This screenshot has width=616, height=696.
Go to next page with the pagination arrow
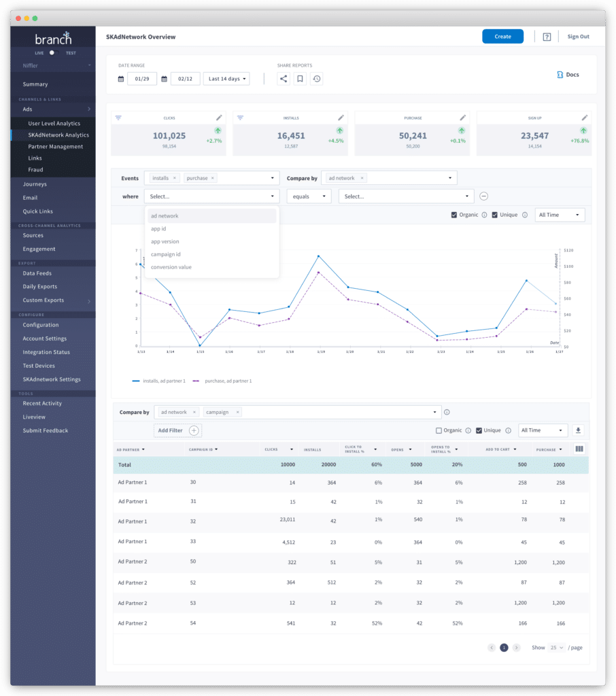click(x=515, y=648)
